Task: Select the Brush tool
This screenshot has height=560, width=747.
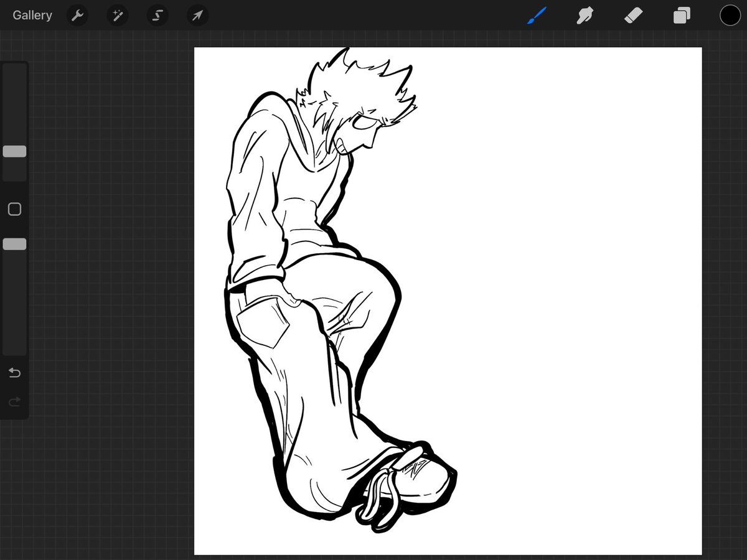Action: pyautogui.click(x=537, y=15)
